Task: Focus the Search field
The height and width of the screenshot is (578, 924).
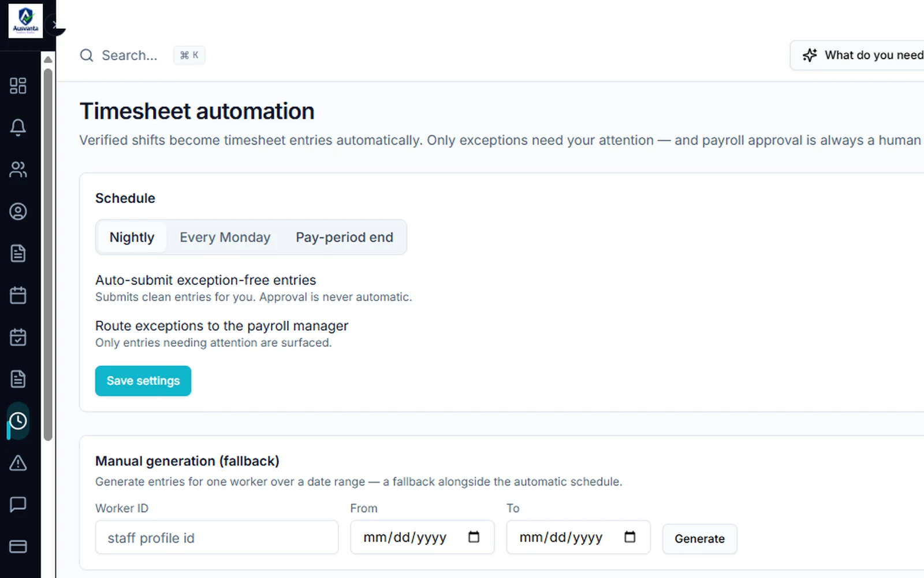Action: tap(129, 55)
